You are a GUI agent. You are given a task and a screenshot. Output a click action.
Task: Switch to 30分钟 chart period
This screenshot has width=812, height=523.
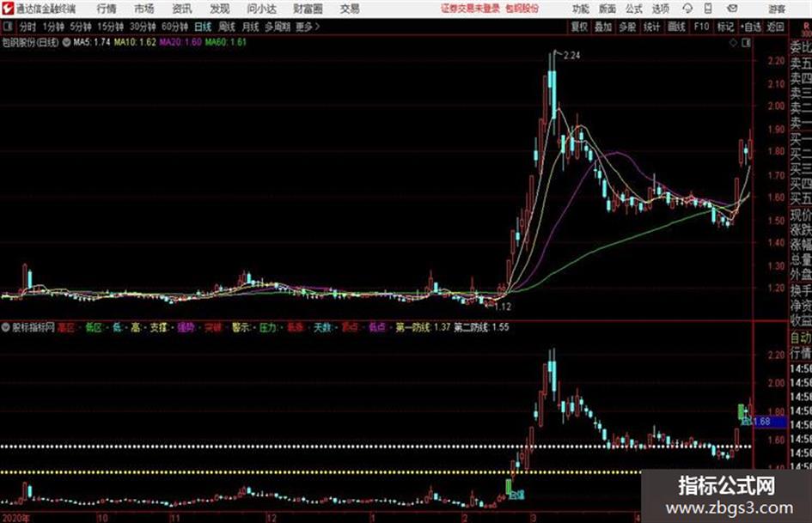tap(143, 27)
